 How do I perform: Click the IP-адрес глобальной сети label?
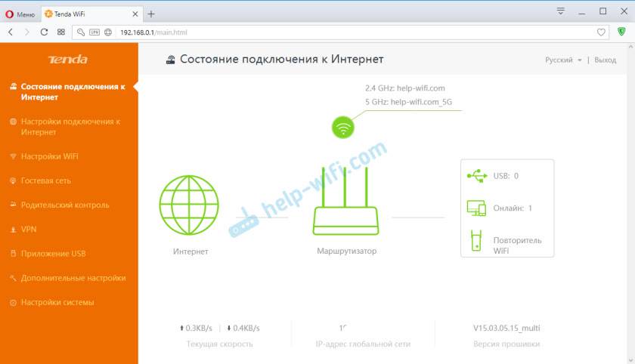[363, 344]
